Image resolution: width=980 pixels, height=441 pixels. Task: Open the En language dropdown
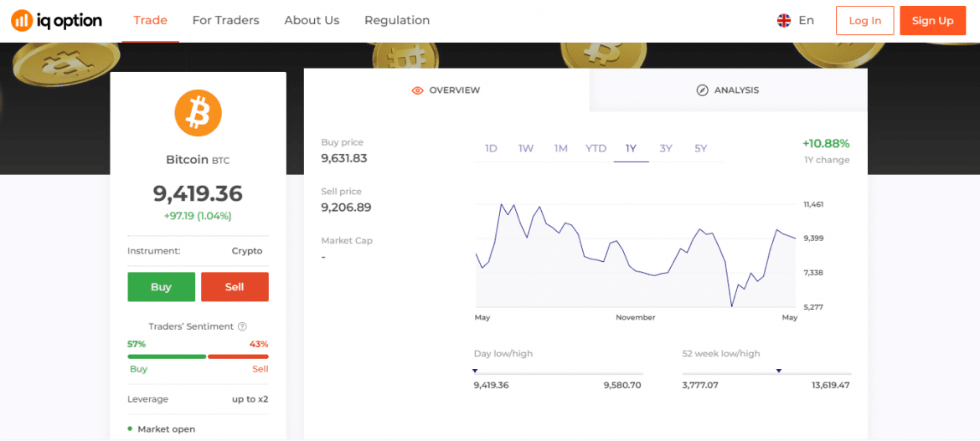pos(806,21)
